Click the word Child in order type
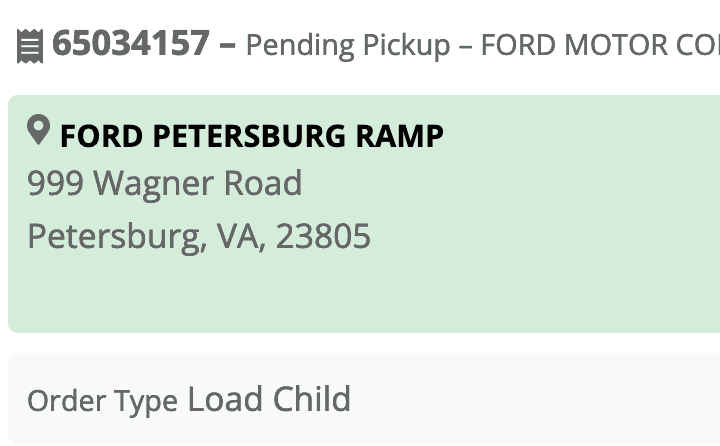720x446 pixels. 312,400
